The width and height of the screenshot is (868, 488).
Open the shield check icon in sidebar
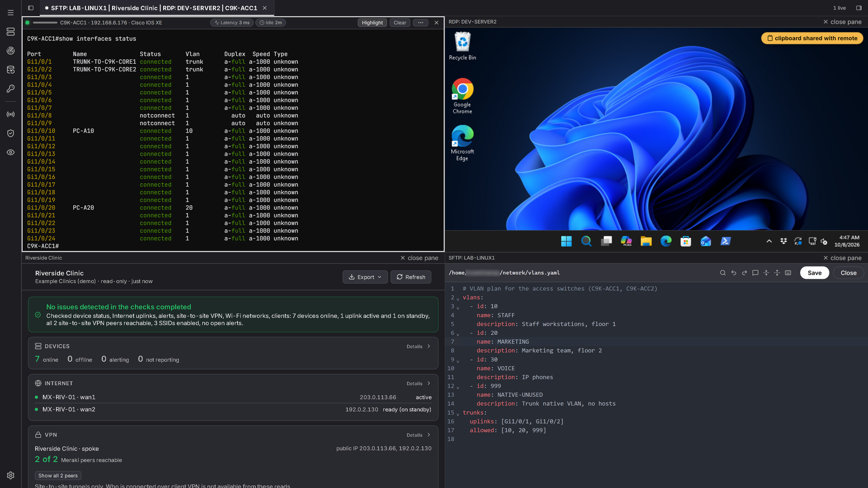[x=10, y=133]
